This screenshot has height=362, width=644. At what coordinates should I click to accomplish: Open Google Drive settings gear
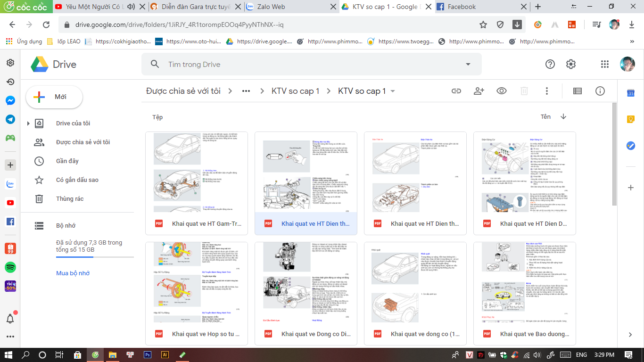point(571,64)
